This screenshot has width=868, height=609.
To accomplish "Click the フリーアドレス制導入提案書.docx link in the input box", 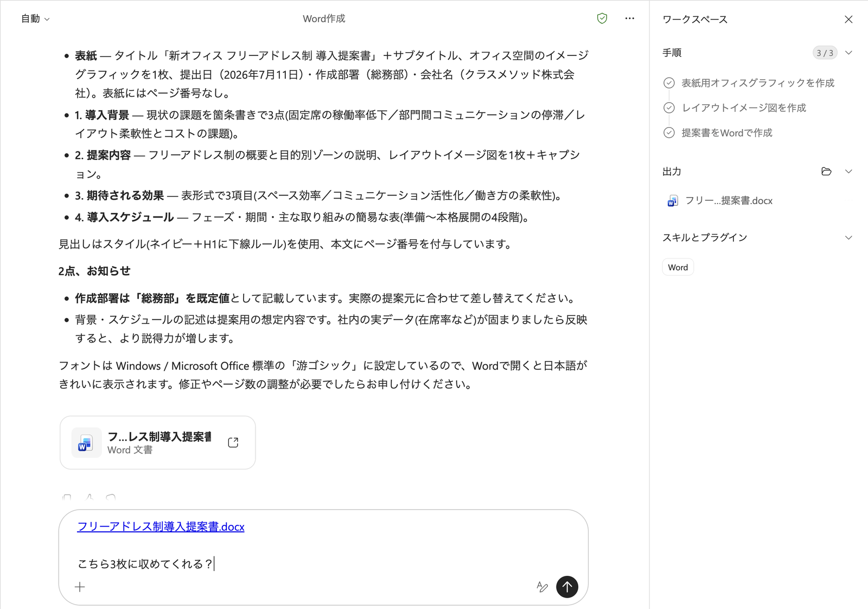I will point(161,526).
